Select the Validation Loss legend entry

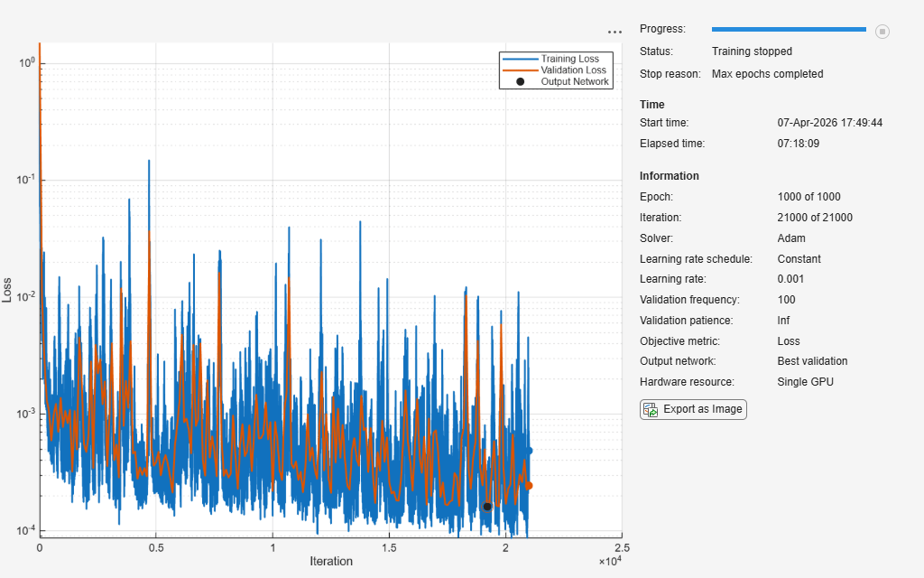[573, 70]
